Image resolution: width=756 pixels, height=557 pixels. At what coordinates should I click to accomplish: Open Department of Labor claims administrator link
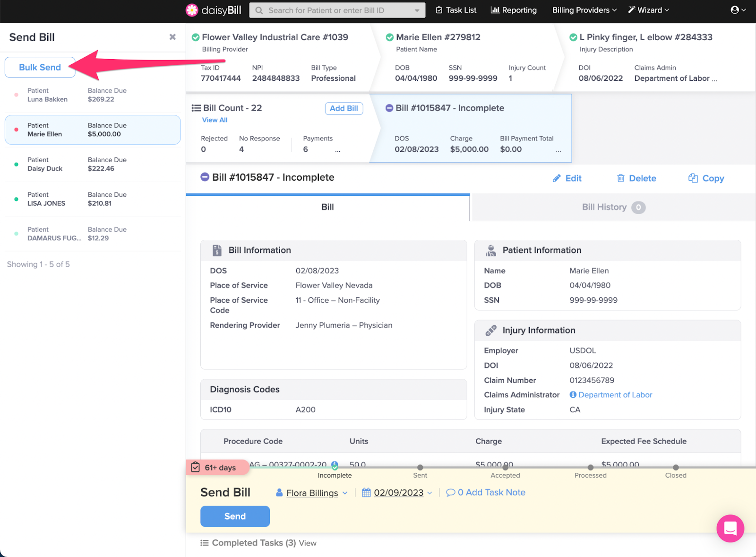point(615,395)
